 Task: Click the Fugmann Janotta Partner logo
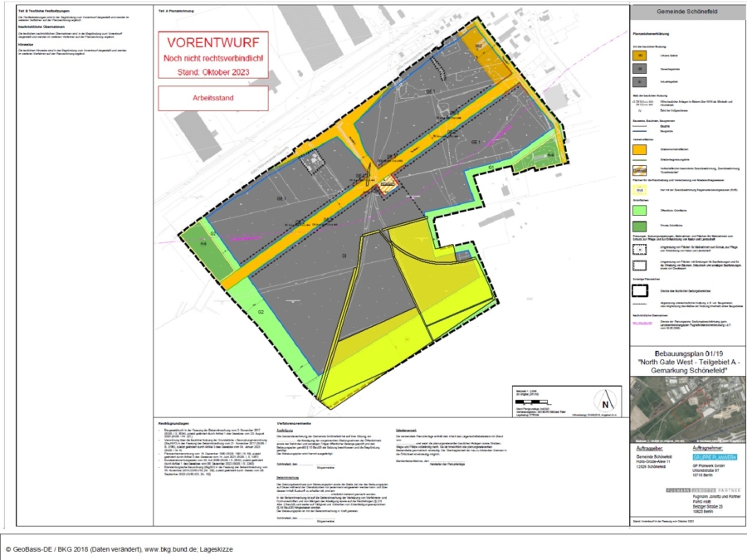coord(703,490)
